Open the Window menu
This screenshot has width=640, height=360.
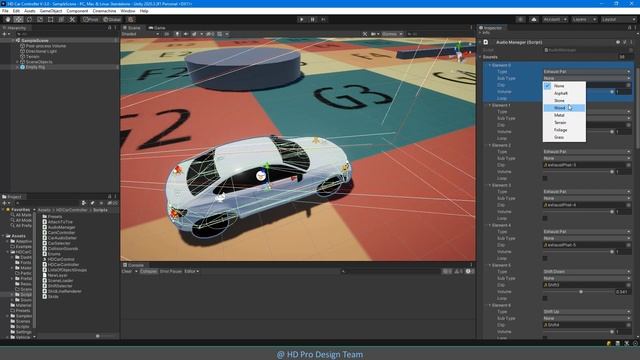(x=128, y=11)
